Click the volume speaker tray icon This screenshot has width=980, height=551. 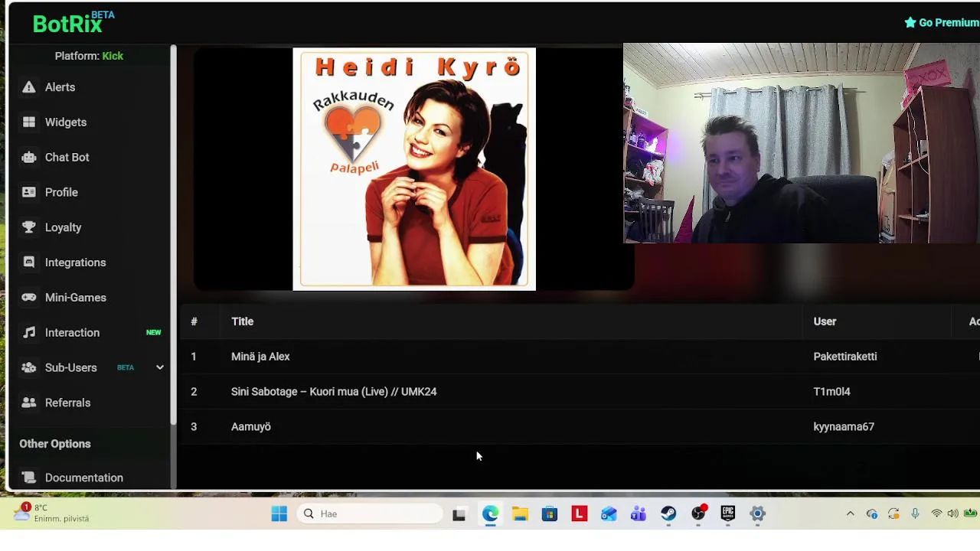click(x=952, y=514)
